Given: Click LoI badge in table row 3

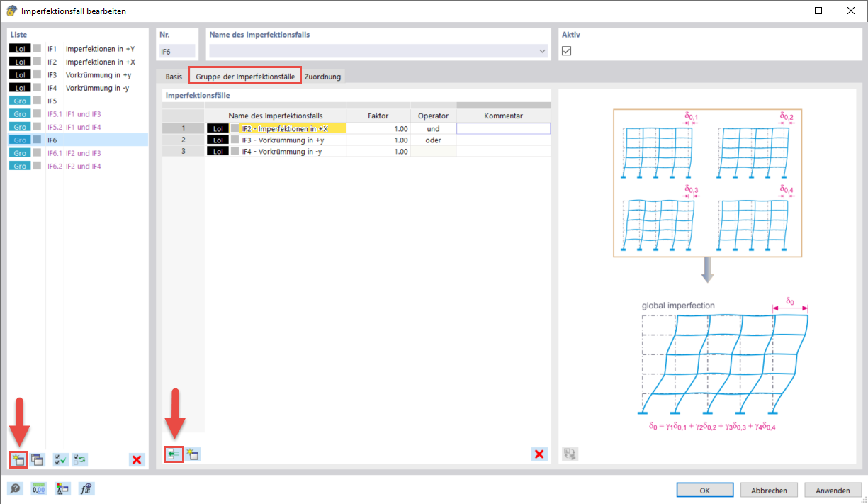Looking at the screenshot, I should click(218, 152).
